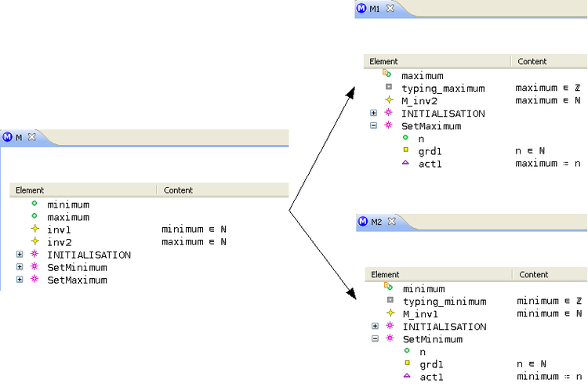Click 'minimum ∈ ℕ' content of inv1
588x387 pixels.
point(194,230)
